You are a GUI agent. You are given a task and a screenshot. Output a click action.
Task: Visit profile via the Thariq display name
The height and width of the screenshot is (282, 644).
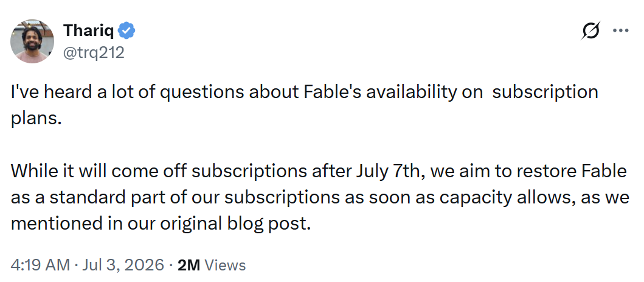click(x=89, y=30)
